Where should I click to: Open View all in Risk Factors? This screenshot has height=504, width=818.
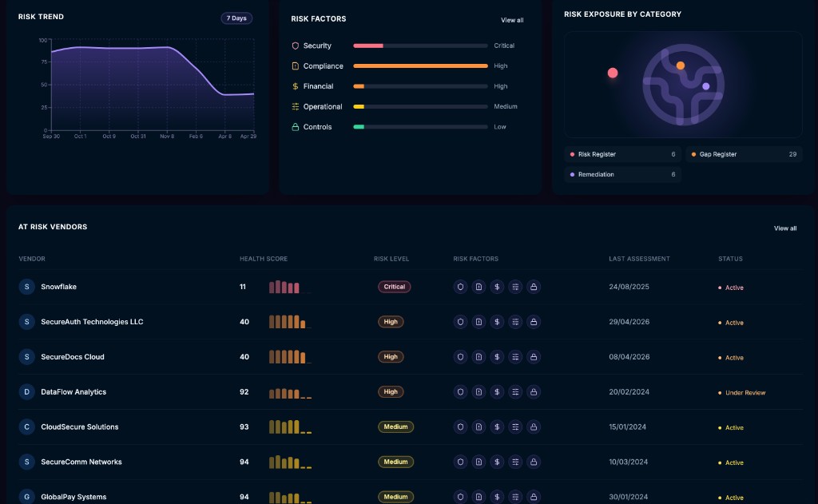click(512, 20)
